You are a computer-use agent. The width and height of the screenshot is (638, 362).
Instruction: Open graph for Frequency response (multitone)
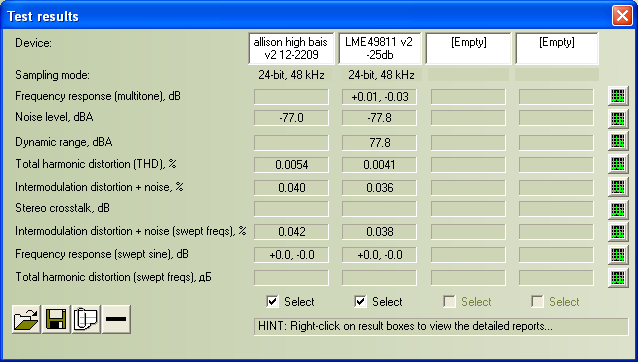(x=618, y=96)
